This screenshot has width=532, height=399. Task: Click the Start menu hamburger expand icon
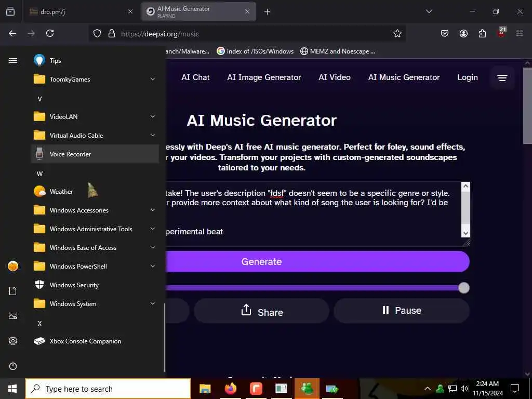[x=13, y=60]
